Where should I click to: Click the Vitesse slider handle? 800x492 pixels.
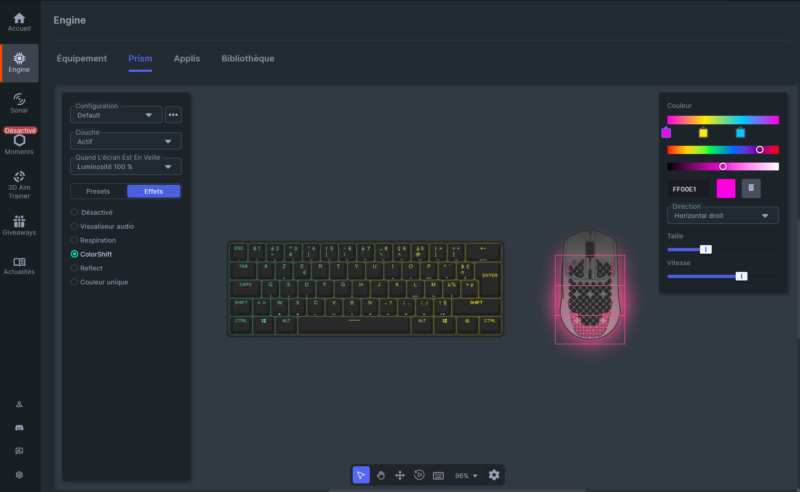click(x=741, y=276)
